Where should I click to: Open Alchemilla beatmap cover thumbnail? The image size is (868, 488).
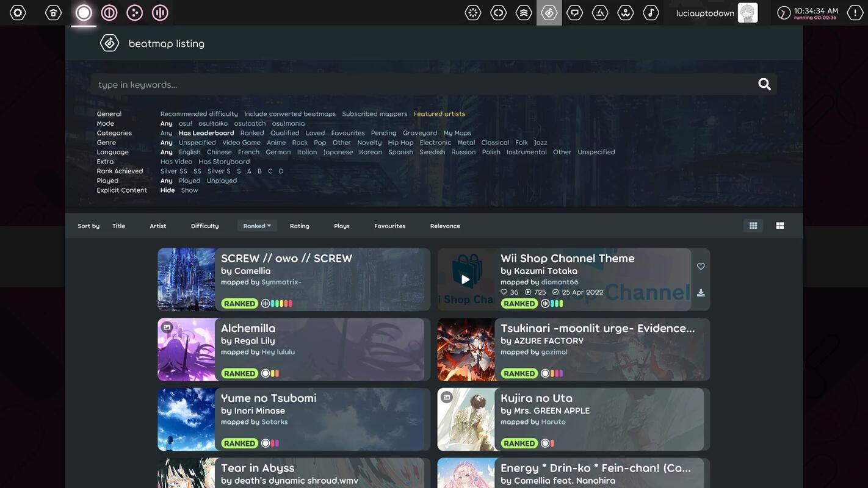tap(186, 350)
